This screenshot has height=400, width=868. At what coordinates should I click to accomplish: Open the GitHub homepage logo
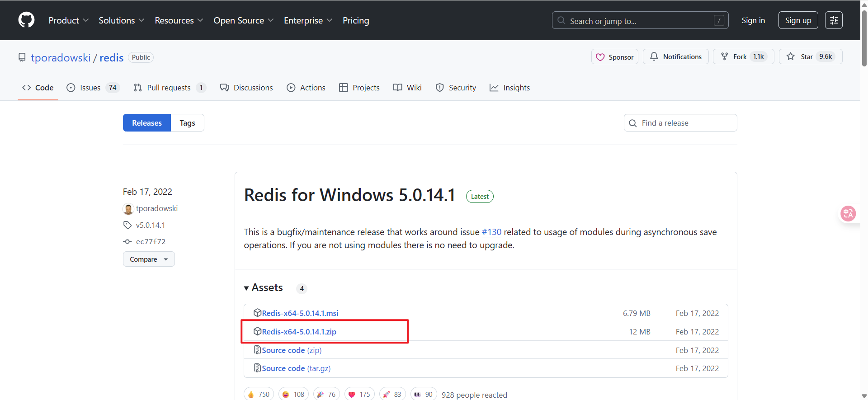(26, 20)
